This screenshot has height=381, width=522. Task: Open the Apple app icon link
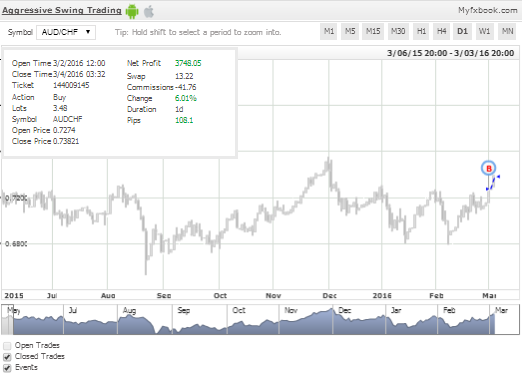tap(149, 11)
